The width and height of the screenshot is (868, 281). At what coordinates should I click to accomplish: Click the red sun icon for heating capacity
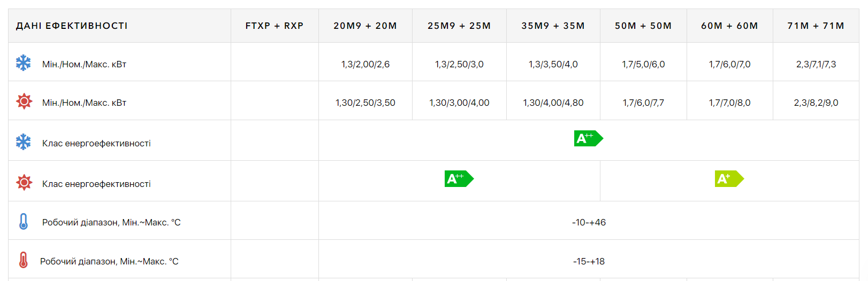coord(24,101)
